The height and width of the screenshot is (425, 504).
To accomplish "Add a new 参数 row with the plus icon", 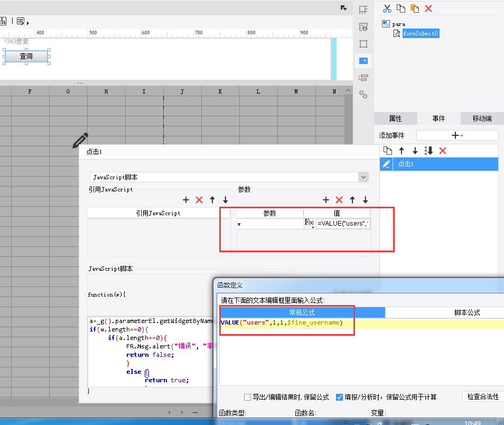I will pyautogui.click(x=326, y=200).
